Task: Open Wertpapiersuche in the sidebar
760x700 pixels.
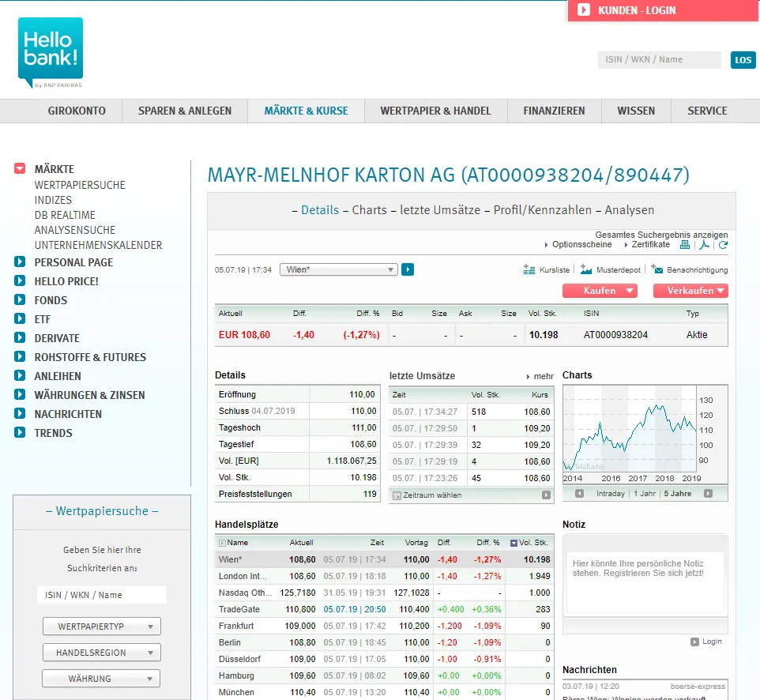Action: [x=80, y=185]
